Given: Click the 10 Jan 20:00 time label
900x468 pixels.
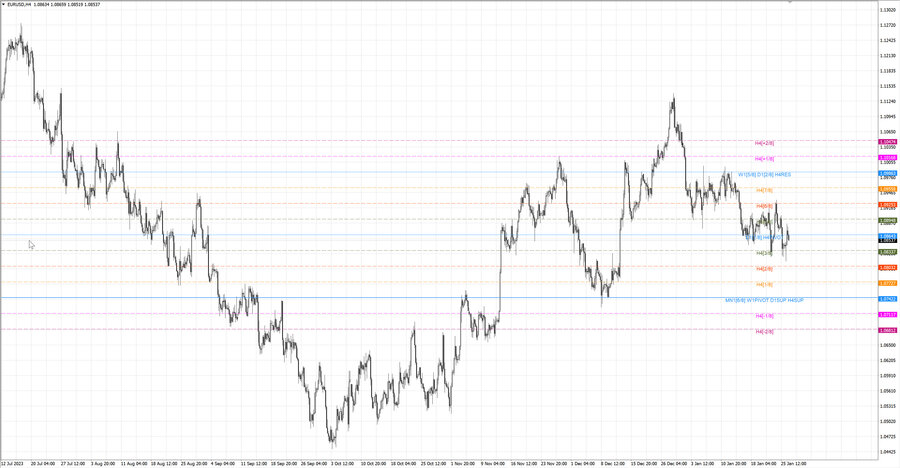Looking at the screenshot, I should 734,463.
